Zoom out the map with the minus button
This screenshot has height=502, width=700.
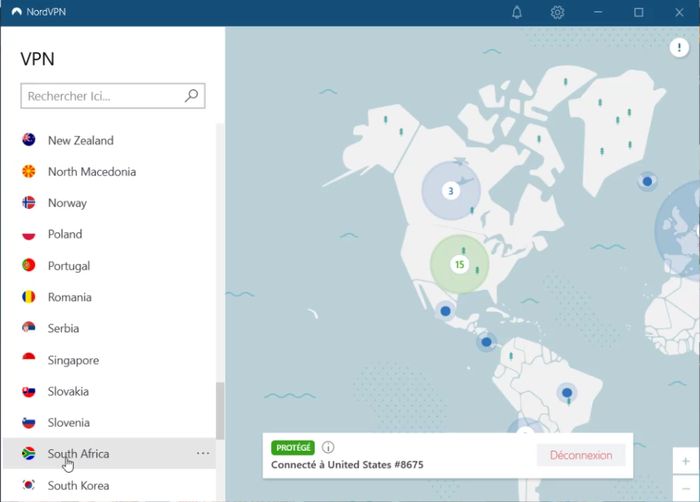pos(686,488)
